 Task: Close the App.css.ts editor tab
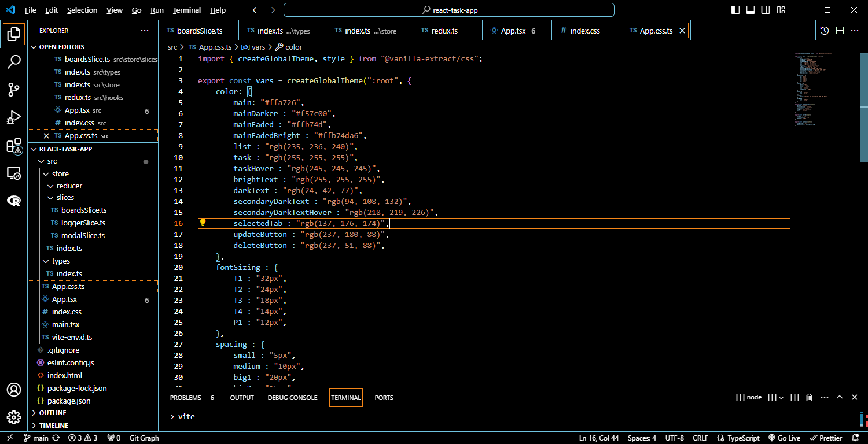click(x=682, y=31)
